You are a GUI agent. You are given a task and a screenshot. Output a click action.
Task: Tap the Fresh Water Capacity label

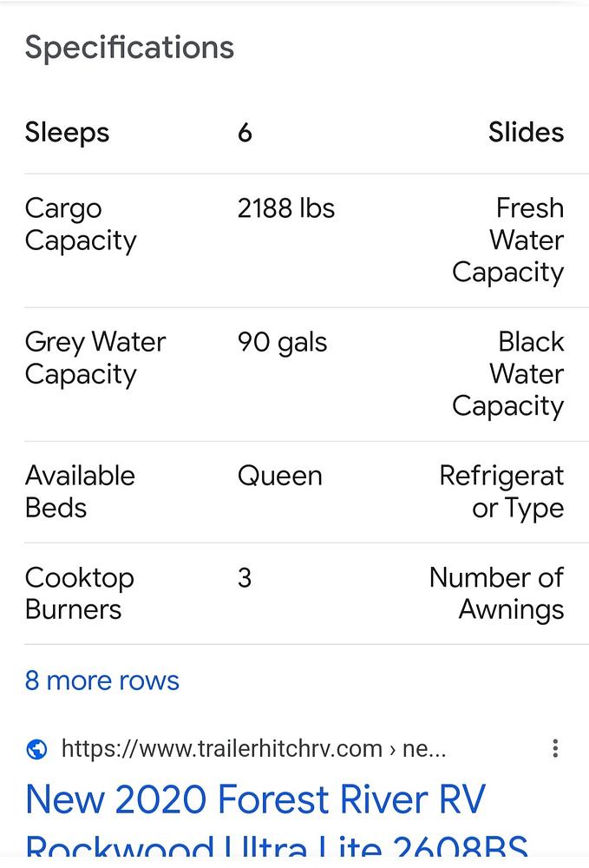[x=508, y=240]
